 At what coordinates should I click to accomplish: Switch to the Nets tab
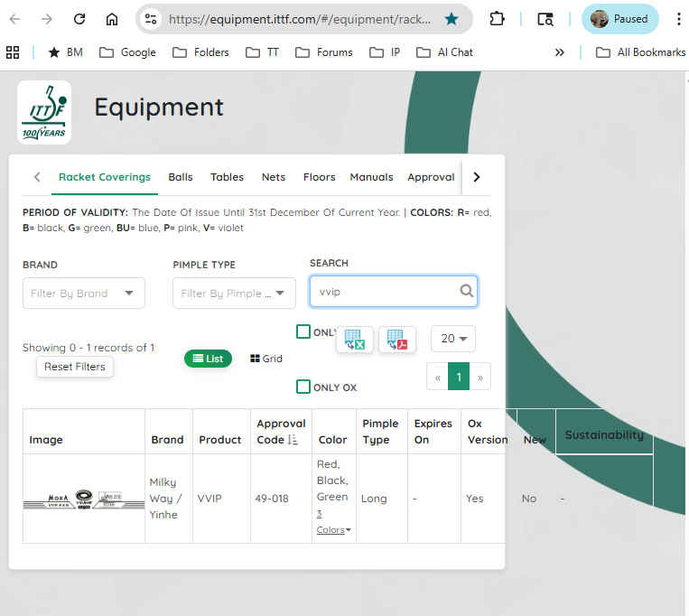[274, 177]
